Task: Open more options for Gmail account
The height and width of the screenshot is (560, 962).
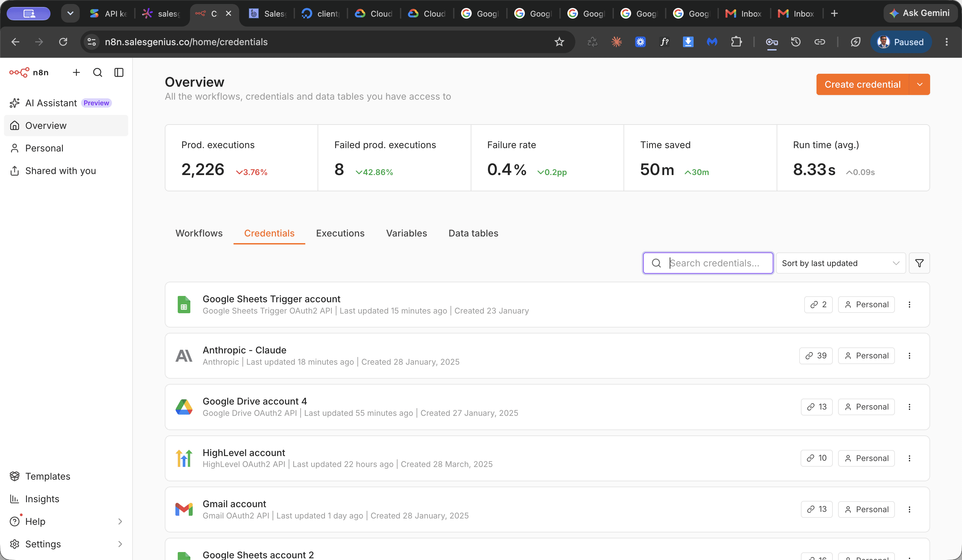Action: [x=909, y=509]
